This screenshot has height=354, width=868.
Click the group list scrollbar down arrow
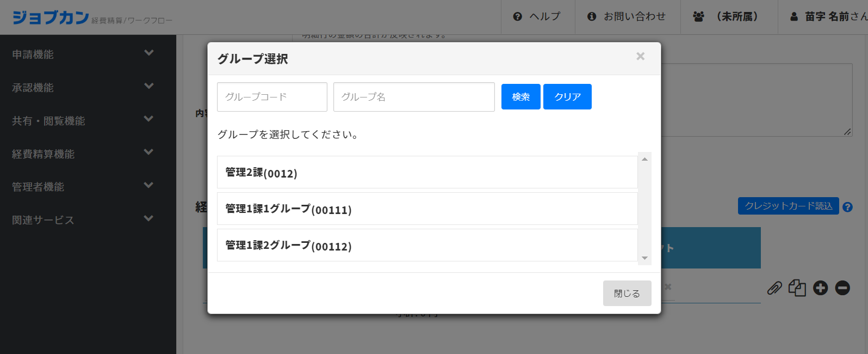pyautogui.click(x=644, y=258)
